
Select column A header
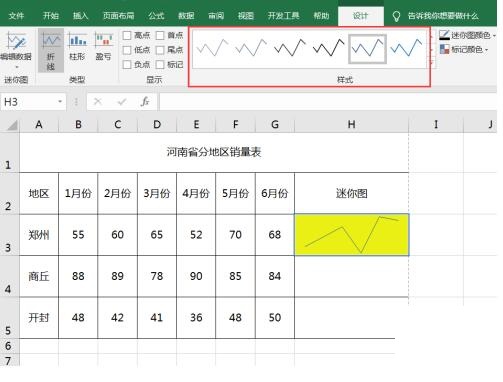(x=39, y=125)
